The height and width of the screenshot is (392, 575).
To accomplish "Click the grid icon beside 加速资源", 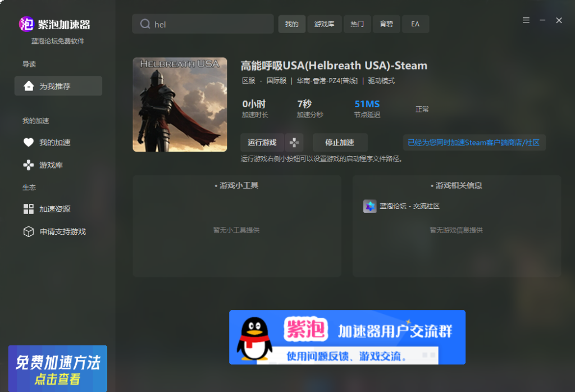I will coord(28,209).
